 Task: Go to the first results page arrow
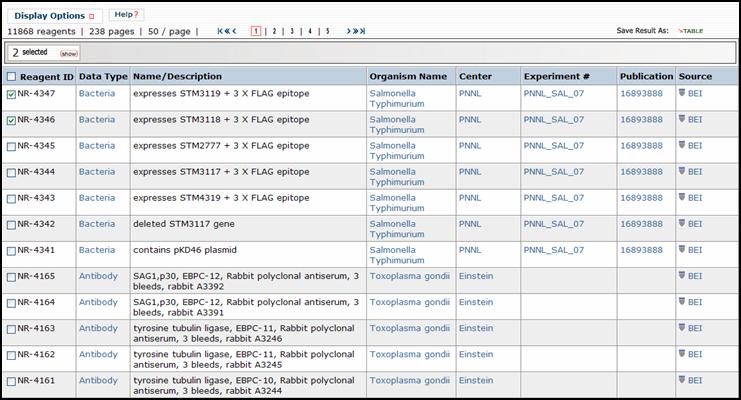pos(221,31)
